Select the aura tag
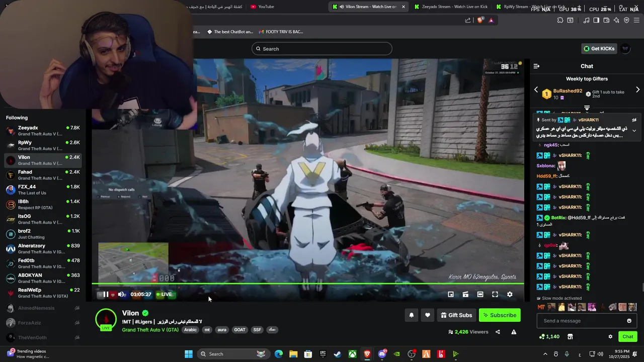Viewport: 644px width, 362px height. click(222, 330)
